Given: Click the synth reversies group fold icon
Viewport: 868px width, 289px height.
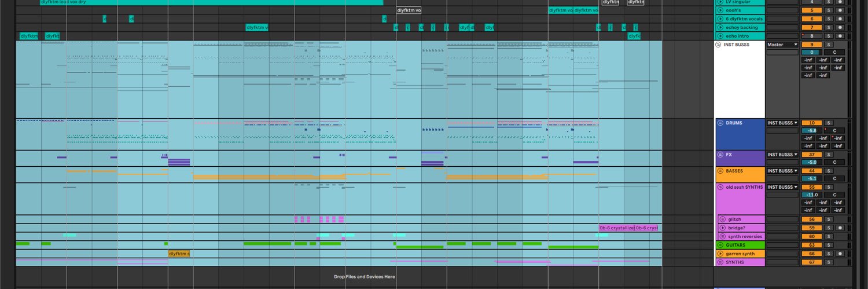Looking at the screenshot, I should coord(722,236).
